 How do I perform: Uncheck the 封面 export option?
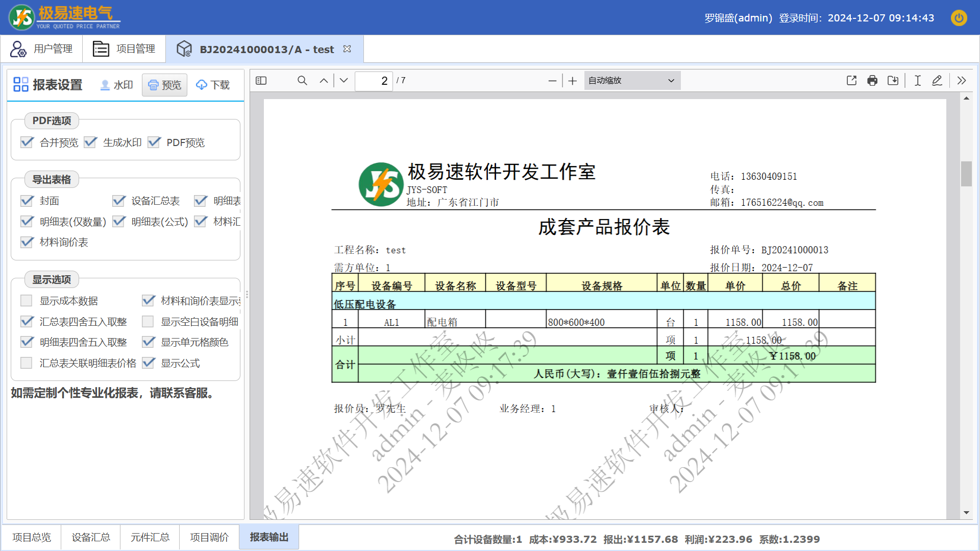(x=27, y=201)
